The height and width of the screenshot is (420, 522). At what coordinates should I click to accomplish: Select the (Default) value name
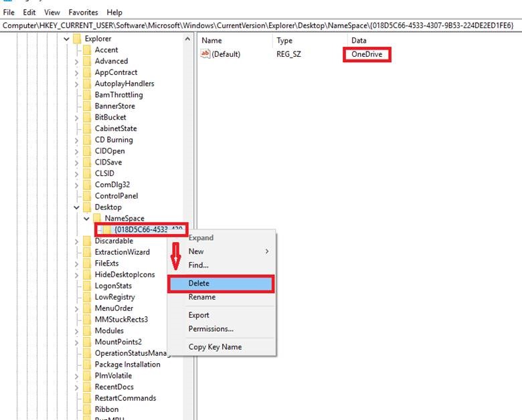coord(226,54)
